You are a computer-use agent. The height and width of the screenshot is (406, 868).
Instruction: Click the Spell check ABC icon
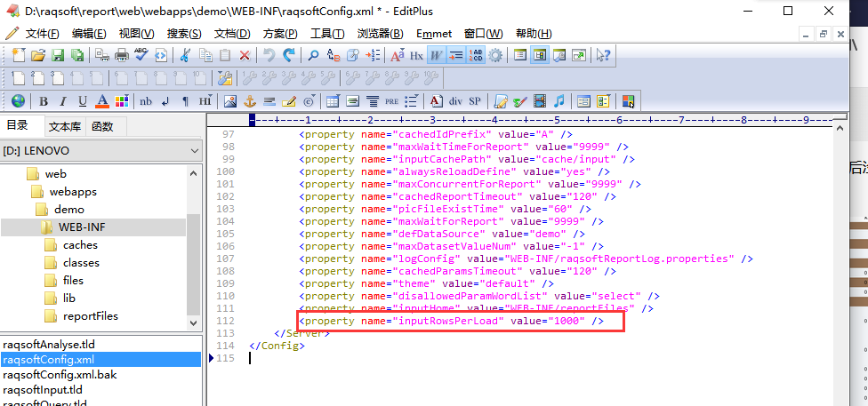point(140,55)
